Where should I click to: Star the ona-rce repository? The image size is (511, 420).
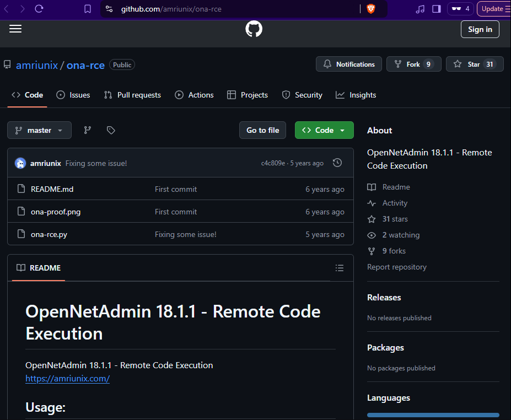(x=474, y=64)
